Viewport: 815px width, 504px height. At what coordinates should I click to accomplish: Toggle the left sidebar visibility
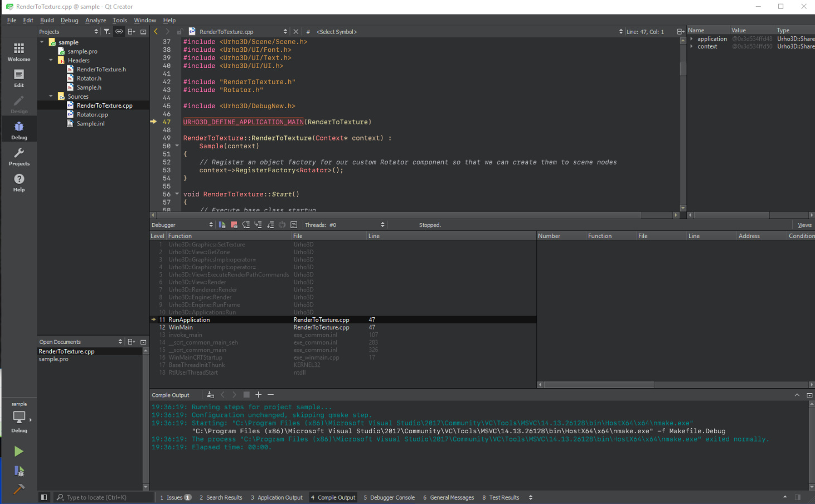click(44, 497)
